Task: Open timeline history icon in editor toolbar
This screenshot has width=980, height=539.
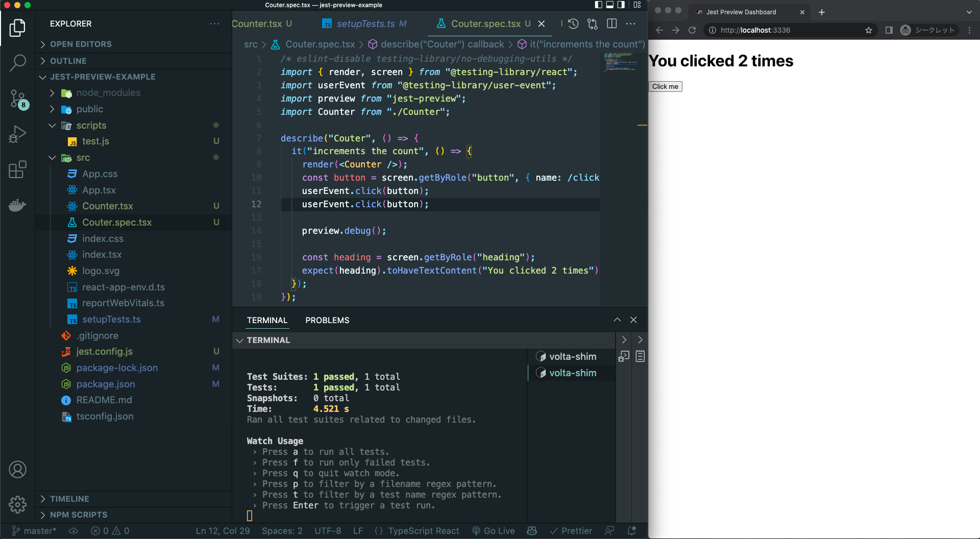Action: click(573, 23)
